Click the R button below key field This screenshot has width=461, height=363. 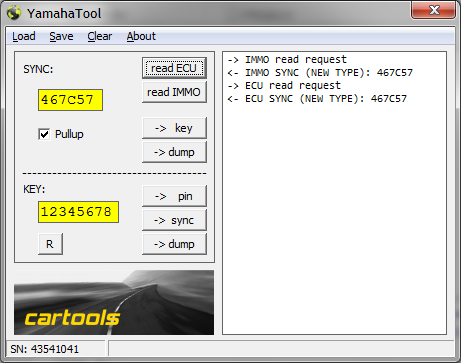tap(50, 244)
